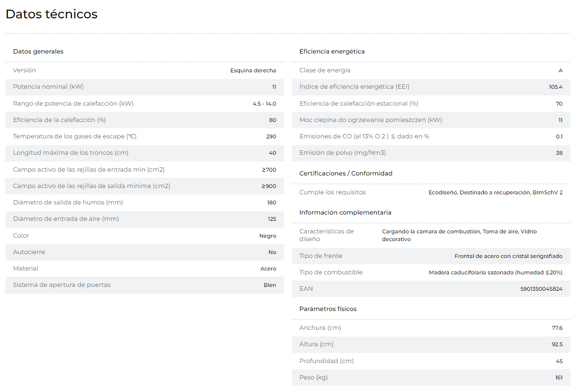The height and width of the screenshot is (392, 577).
Task: Click the Parámetros físicos section header
Action: coord(328,309)
